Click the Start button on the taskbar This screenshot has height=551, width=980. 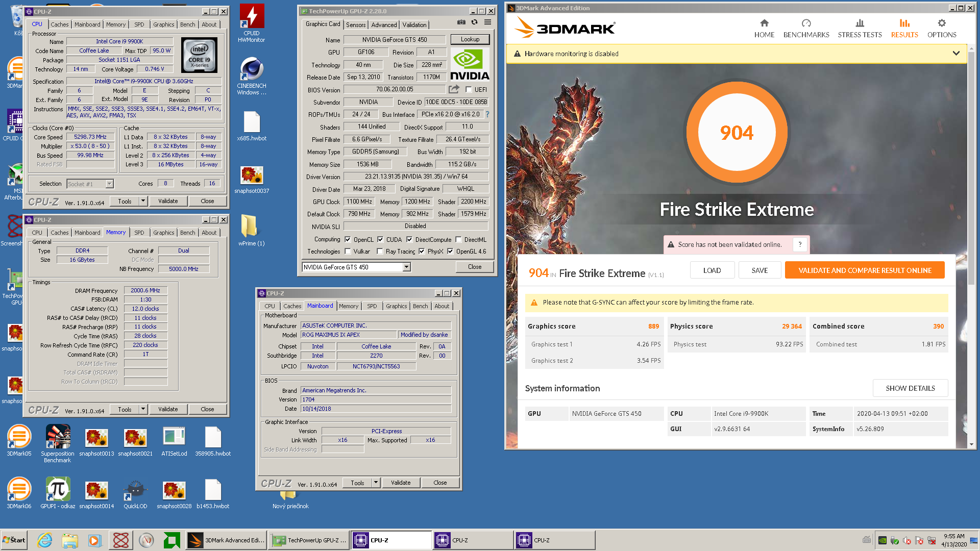pos(14,540)
